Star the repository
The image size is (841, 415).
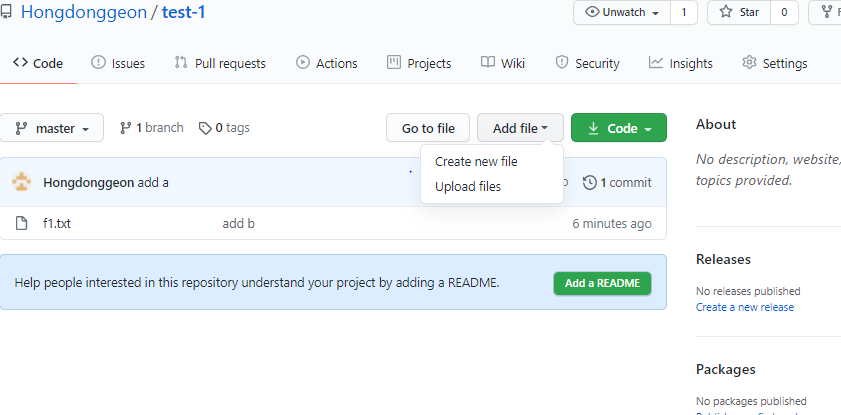[x=739, y=12]
